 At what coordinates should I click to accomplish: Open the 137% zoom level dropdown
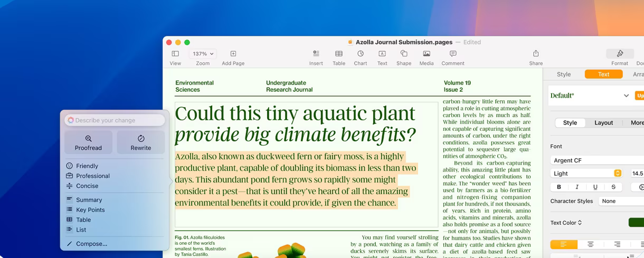[x=203, y=54]
